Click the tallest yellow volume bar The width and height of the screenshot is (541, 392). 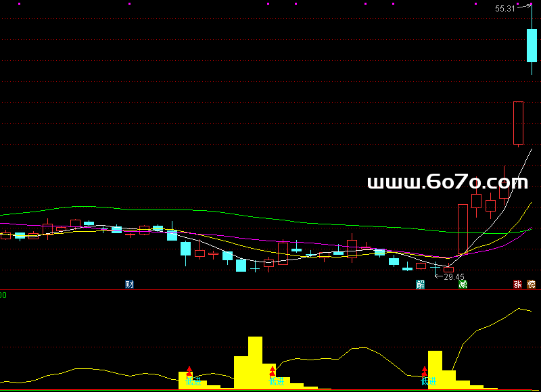[255, 362]
